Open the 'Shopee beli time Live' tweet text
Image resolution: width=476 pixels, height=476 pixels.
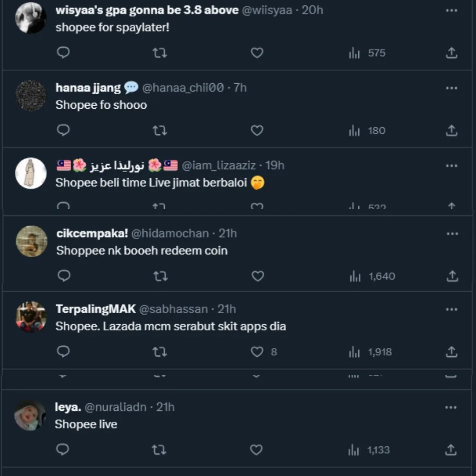tap(151, 183)
